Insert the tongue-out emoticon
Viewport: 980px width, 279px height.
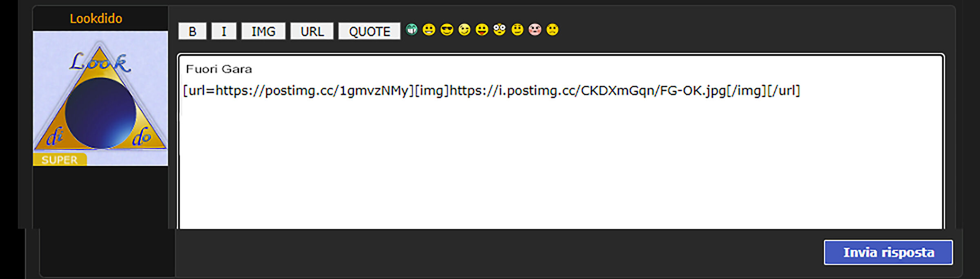point(482,30)
